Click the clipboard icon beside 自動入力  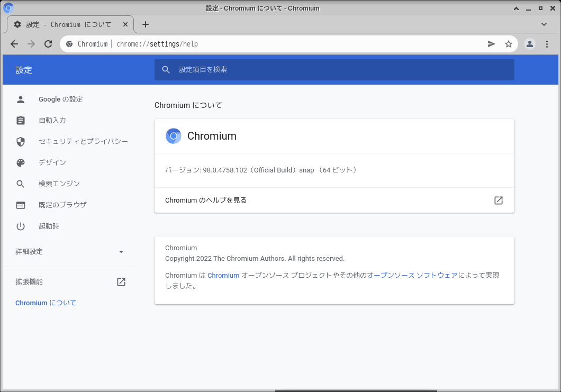tap(21, 121)
